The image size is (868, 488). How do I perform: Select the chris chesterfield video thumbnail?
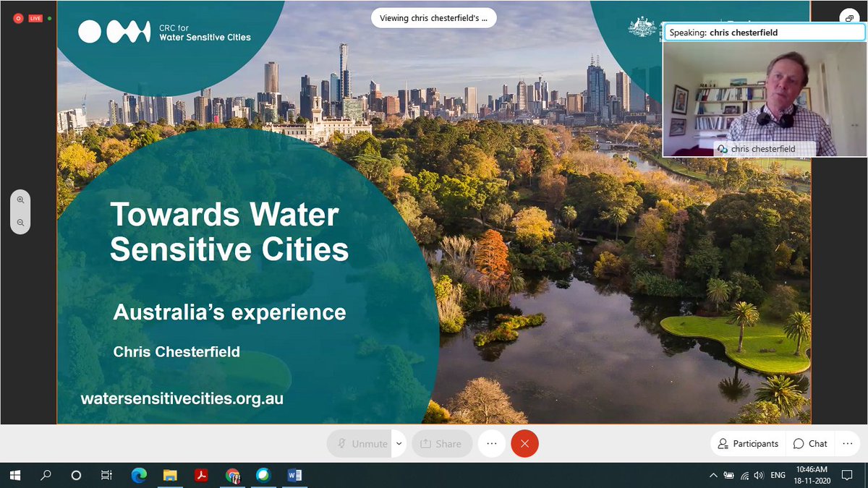(764, 98)
